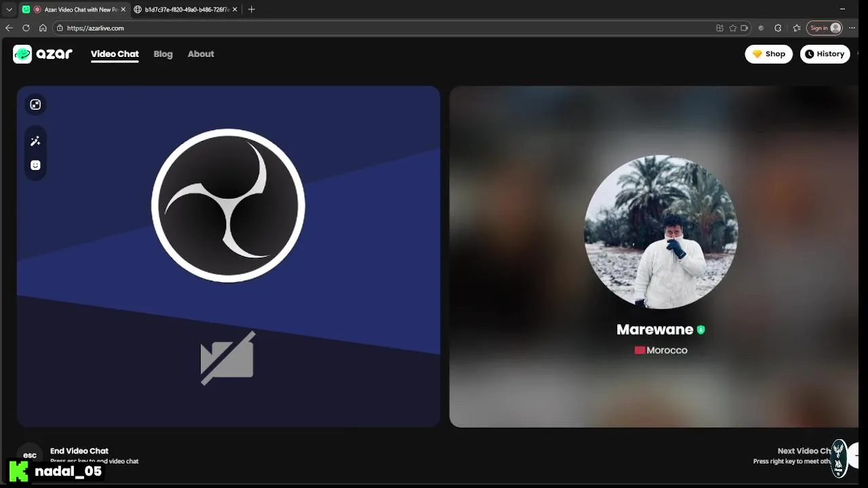This screenshot has height=488, width=868.
Task: Open the About page
Action: pos(201,54)
